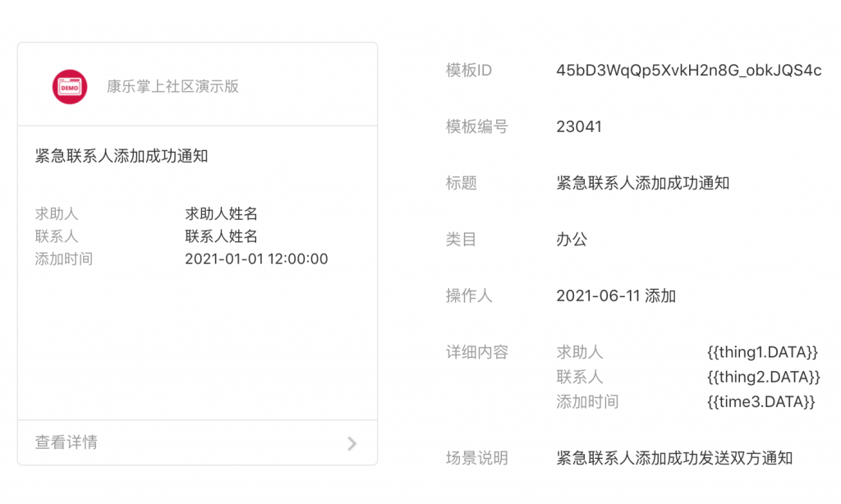The image size is (841, 504).
Task: Select the {{time3.DATA}} placeholder
Action: click(x=761, y=401)
